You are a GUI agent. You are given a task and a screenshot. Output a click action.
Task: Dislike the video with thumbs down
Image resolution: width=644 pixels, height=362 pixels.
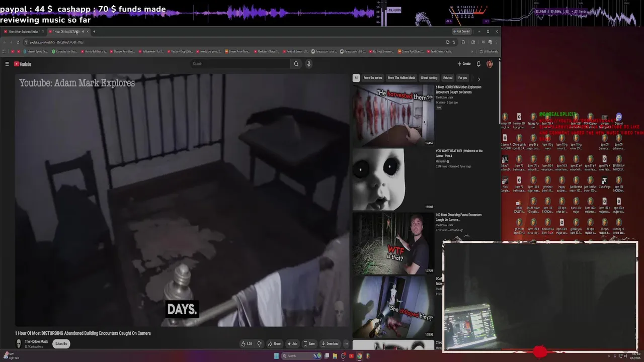pyautogui.click(x=259, y=344)
